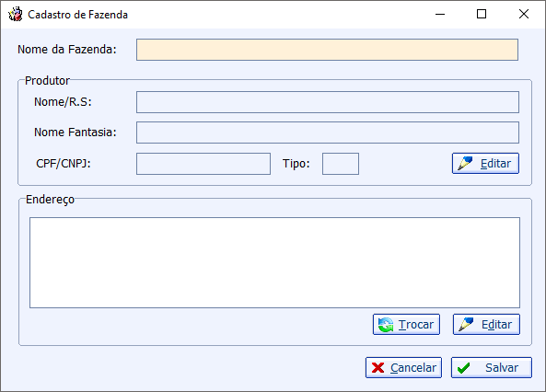Edit the Endereço entry
This screenshot has width=546, height=392.
click(486, 325)
